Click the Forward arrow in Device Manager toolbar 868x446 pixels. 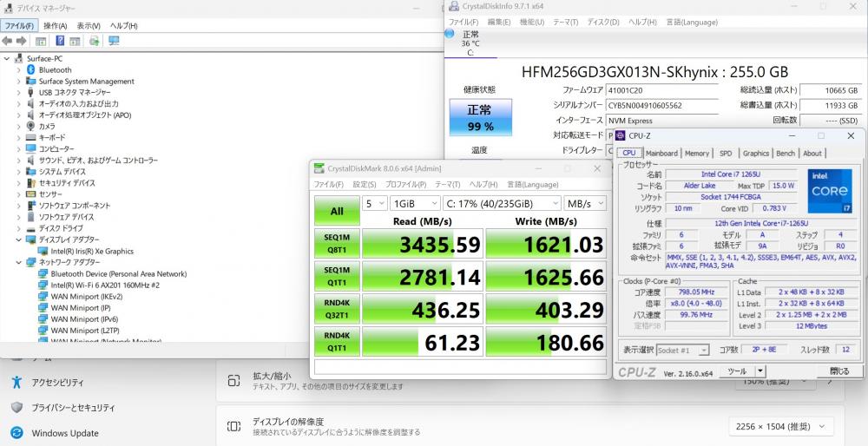pyautogui.click(x=21, y=41)
